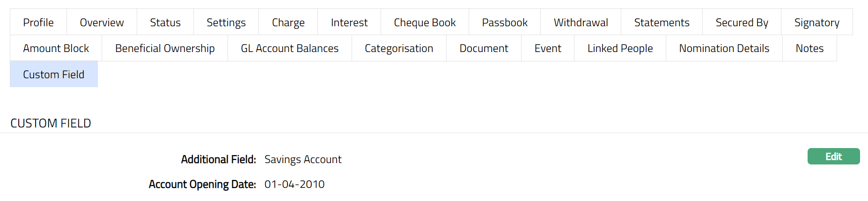
Task: Open the Notes tab
Action: click(x=809, y=48)
